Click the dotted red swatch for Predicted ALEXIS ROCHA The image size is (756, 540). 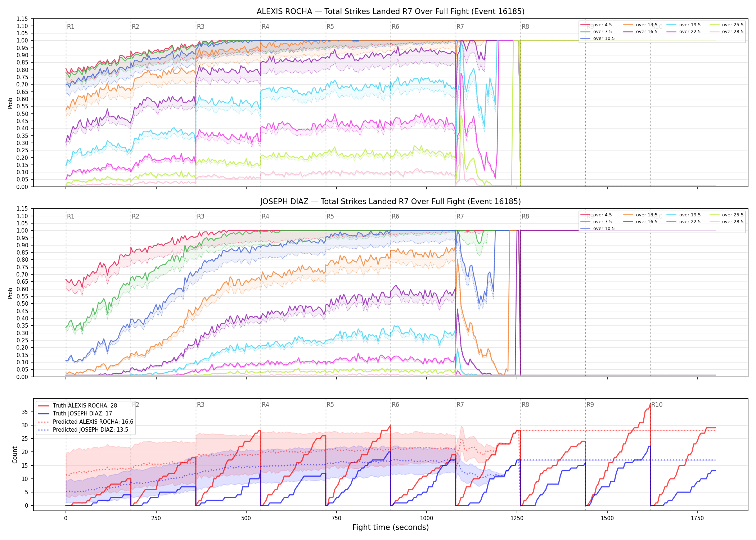pyautogui.click(x=44, y=422)
